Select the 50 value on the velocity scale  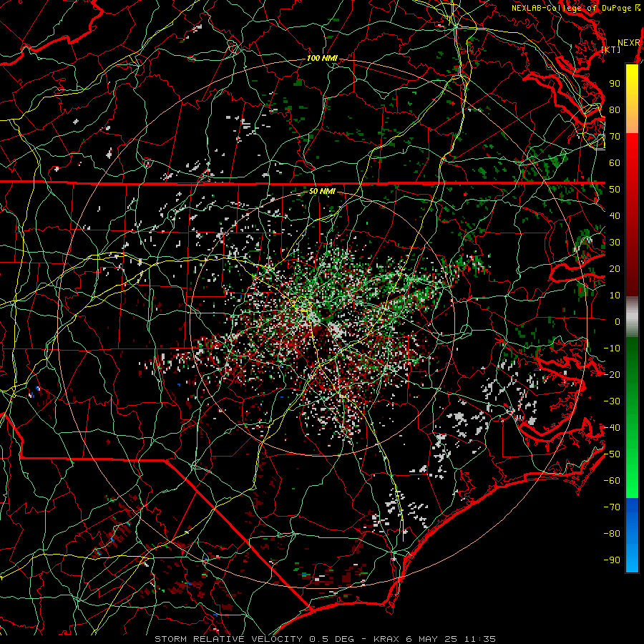615,190
